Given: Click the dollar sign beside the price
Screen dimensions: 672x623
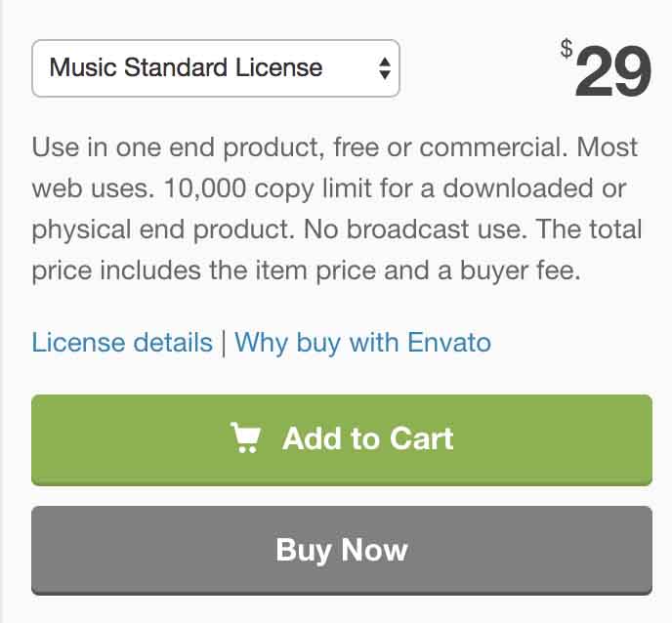Looking at the screenshot, I should click(x=567, y=49).
